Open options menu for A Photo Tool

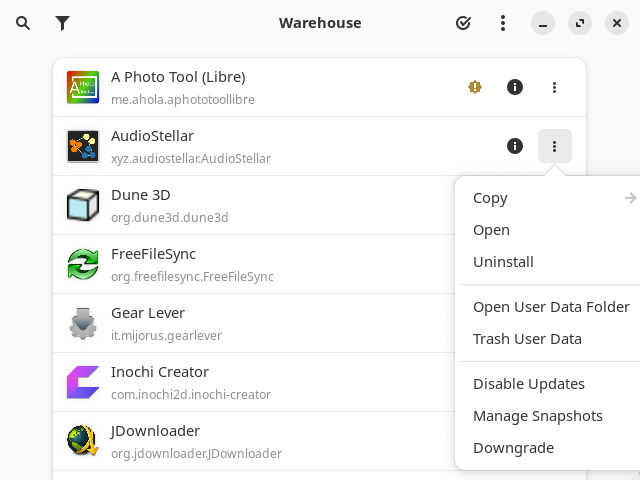554,87
